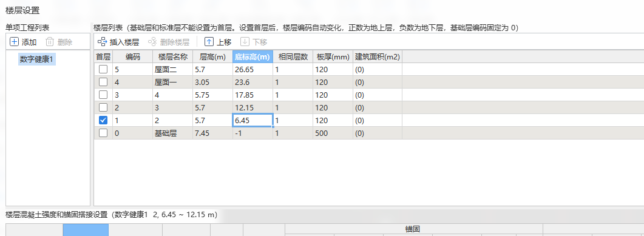Click the 5.75 floor height cell
Viewport: 644px width, 236px height.
pos(212,95)
